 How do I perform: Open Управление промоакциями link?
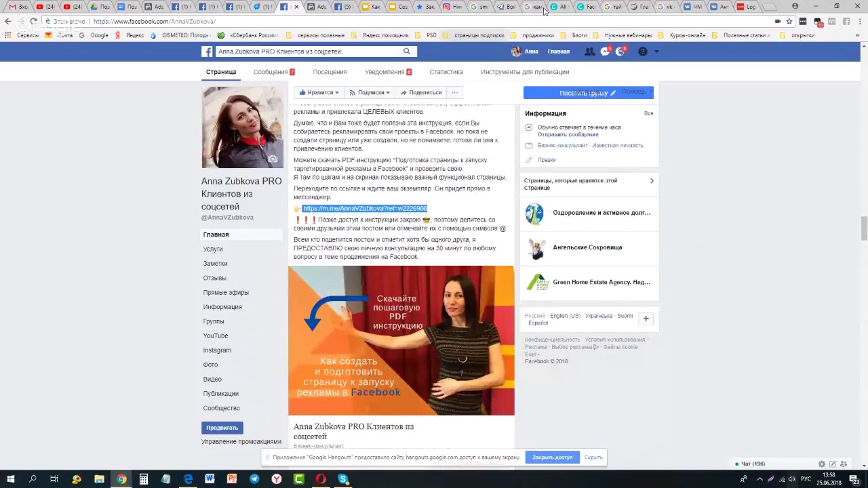coord(241,441)
